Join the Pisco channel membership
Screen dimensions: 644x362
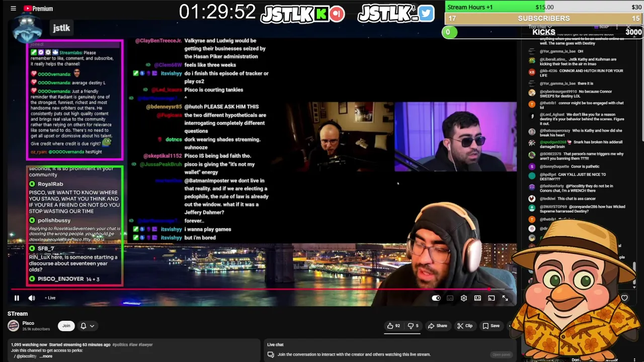(x=66, y=326)
